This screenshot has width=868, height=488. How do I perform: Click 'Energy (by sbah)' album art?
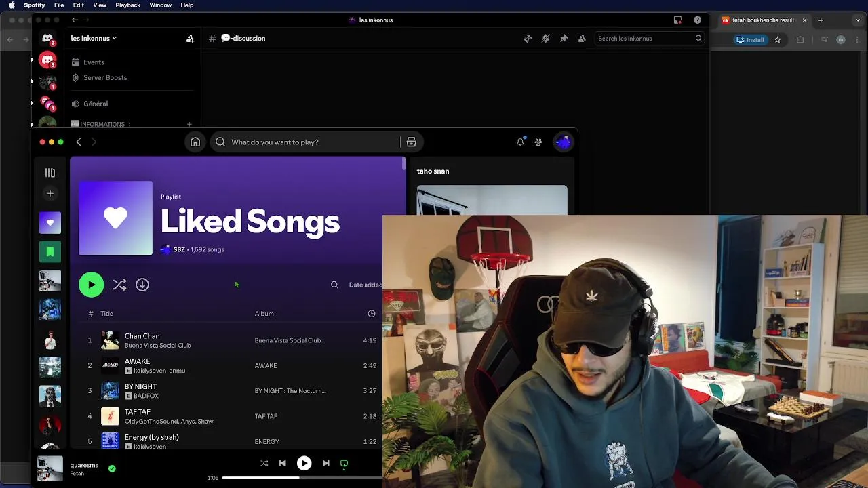(x=110, y=441)
